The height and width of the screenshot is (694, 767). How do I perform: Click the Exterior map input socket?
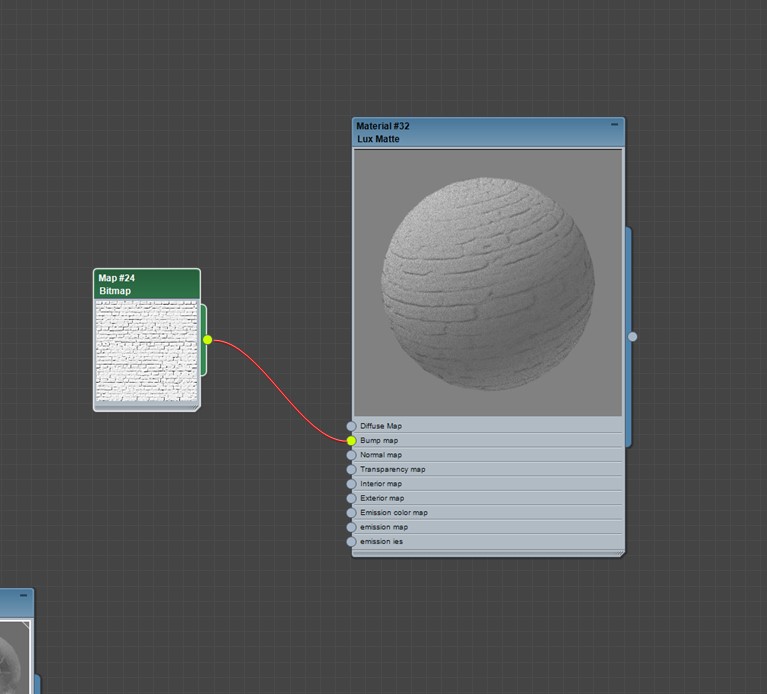tap(351, 498)
